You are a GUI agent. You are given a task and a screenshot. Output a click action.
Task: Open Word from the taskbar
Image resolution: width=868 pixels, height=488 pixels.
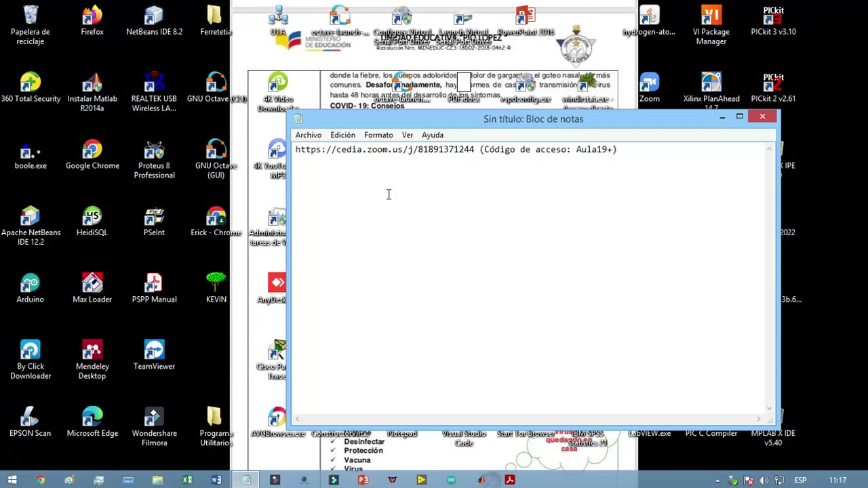[x=216, y=480]
